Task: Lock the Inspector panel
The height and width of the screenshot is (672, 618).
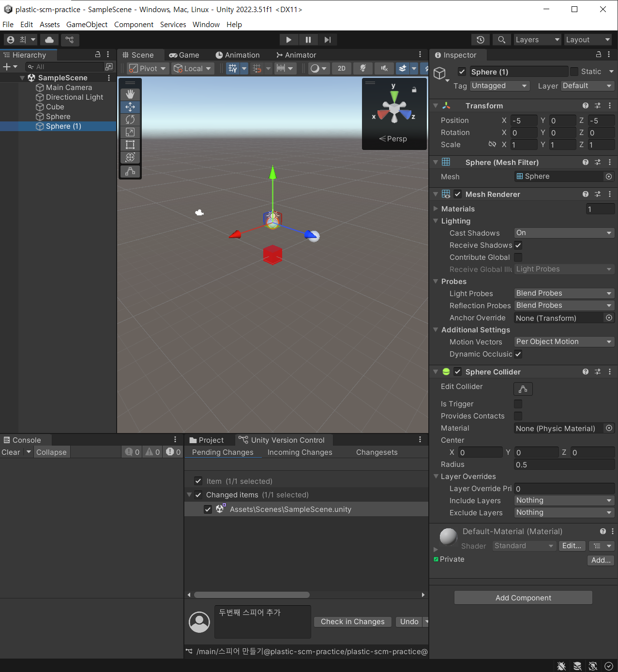Action: [x=599, y=55]
